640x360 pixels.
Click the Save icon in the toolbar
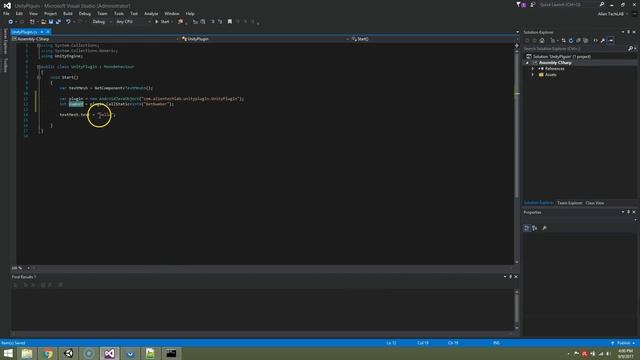point(51,22)
